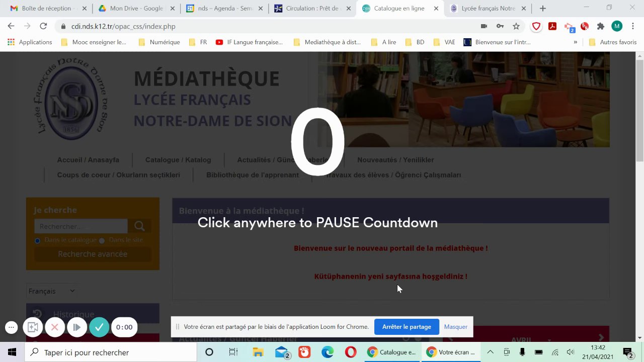
Task: Switch to the nds Agenda tab
Action: 225,9
